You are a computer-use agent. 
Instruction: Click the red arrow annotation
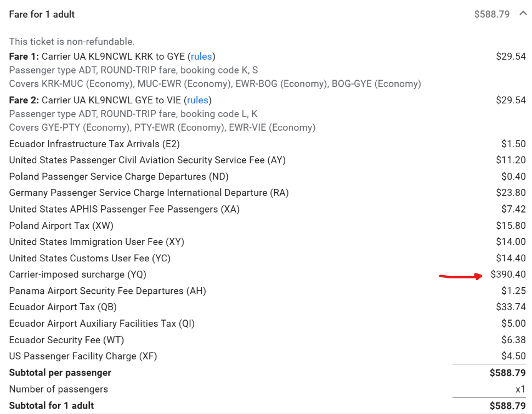460,276
